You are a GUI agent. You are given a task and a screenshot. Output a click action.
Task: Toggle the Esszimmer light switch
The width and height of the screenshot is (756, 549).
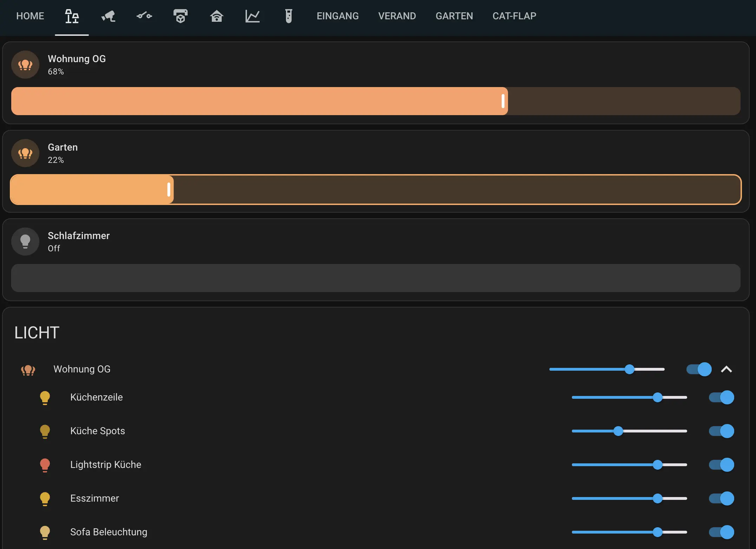coord(721,498)
